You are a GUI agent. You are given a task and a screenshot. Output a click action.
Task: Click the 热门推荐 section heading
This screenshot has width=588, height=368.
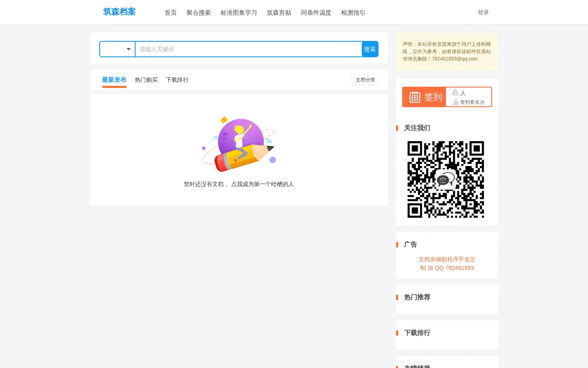[x=417, y=297]
